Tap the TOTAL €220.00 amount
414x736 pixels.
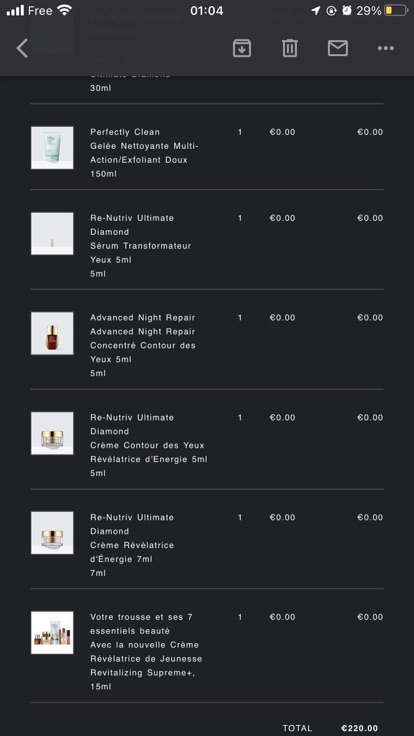click(x=359, y=728)
